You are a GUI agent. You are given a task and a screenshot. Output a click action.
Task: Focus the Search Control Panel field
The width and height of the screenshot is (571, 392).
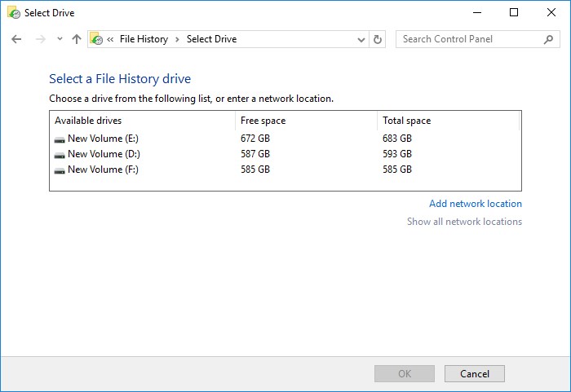click(x=472, y=39)
